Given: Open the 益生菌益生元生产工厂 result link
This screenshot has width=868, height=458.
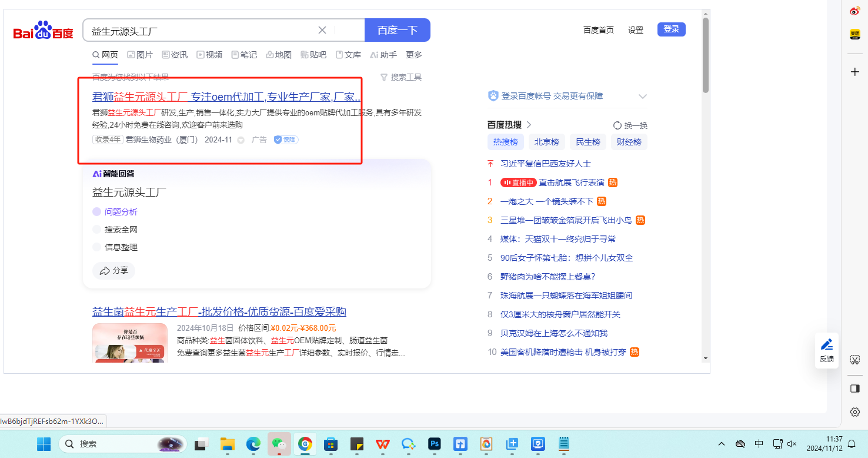Looking at the screenshot, I should click(x=219, y=312).
